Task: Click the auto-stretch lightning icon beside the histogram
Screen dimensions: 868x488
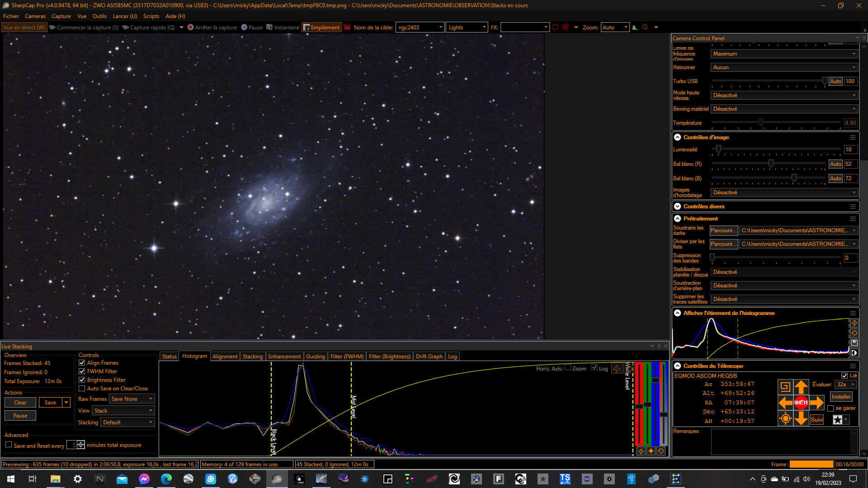Action: tap(854, 323)
